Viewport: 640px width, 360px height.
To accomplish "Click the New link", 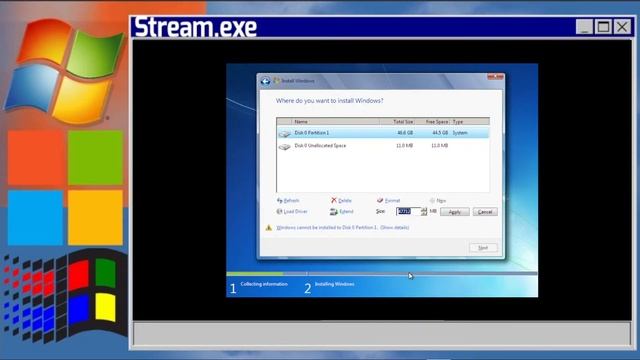I will click(x=441, y=200).
